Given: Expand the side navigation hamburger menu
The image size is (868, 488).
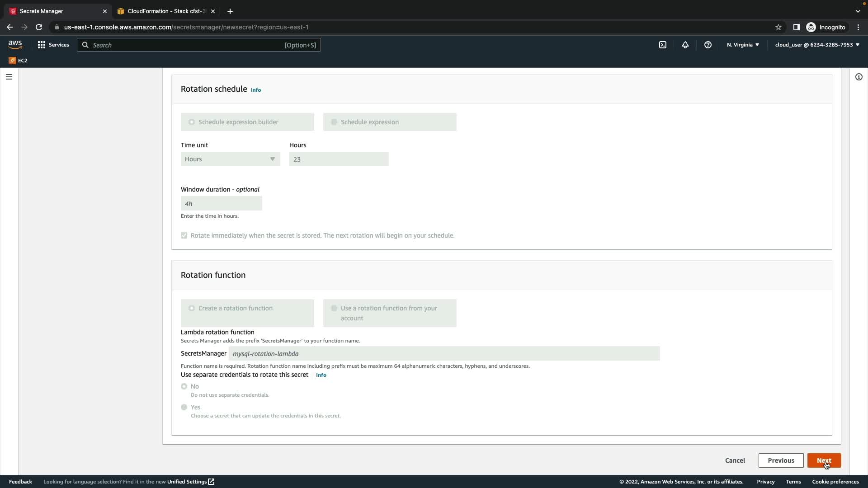Looking at the screenshot, I should tap(9, 77).
